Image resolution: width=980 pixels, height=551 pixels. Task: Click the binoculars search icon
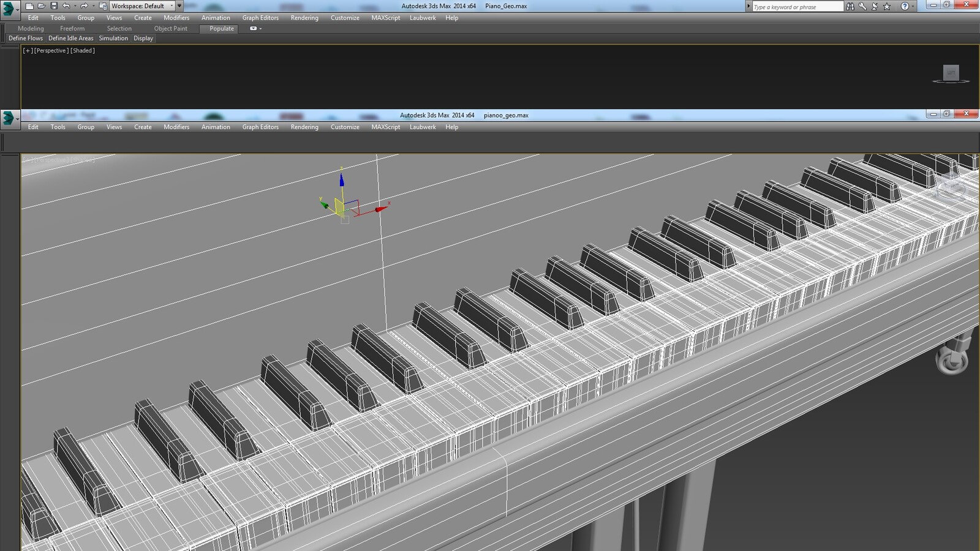[x=850, y=6]
